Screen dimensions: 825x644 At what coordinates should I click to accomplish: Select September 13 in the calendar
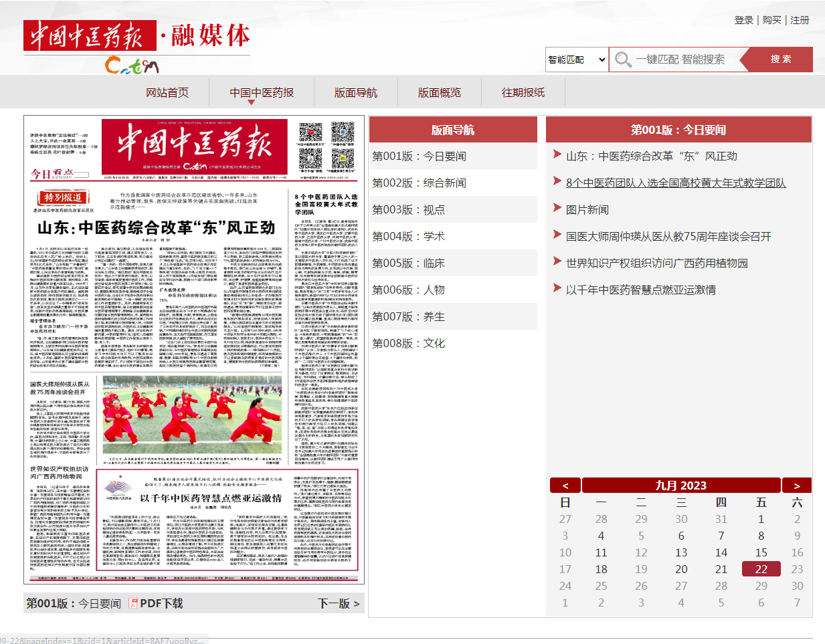point(681,552)
